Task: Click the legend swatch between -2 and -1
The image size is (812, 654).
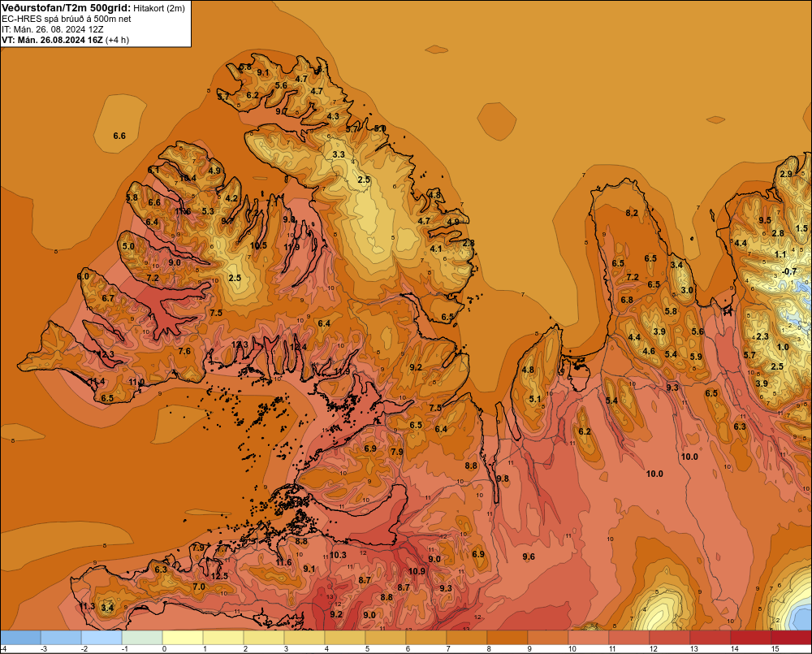Action: [101, 638]
